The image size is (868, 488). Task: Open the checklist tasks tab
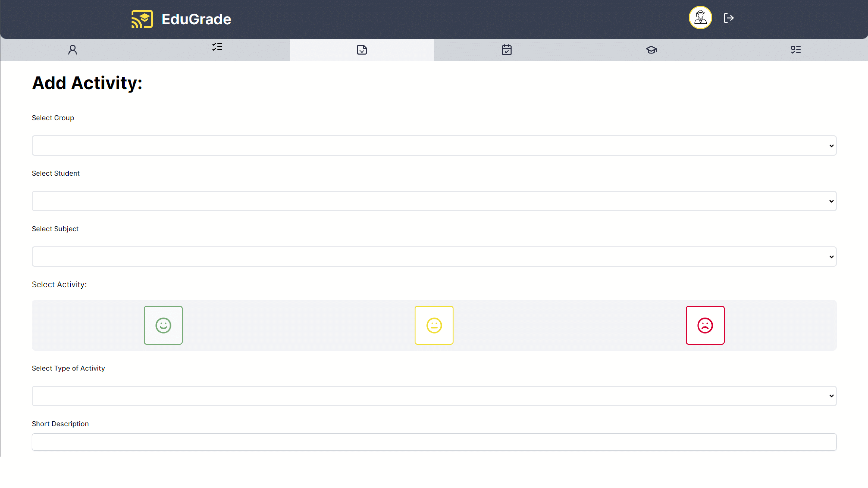coord(217,47)
